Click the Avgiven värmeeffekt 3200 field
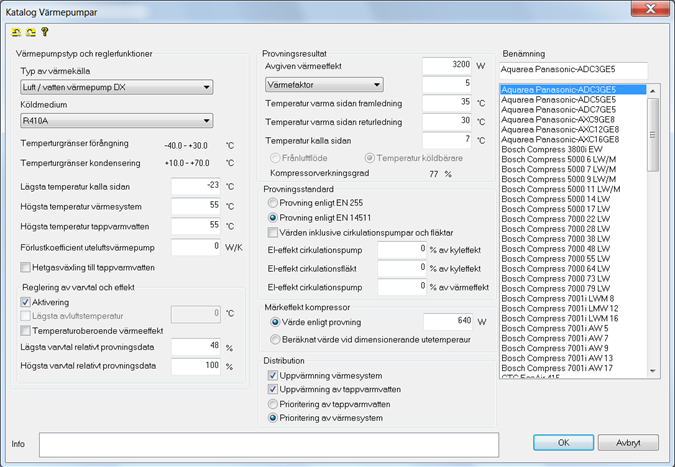675x467 pixels. pyautogui.click(x=447, y=65)
